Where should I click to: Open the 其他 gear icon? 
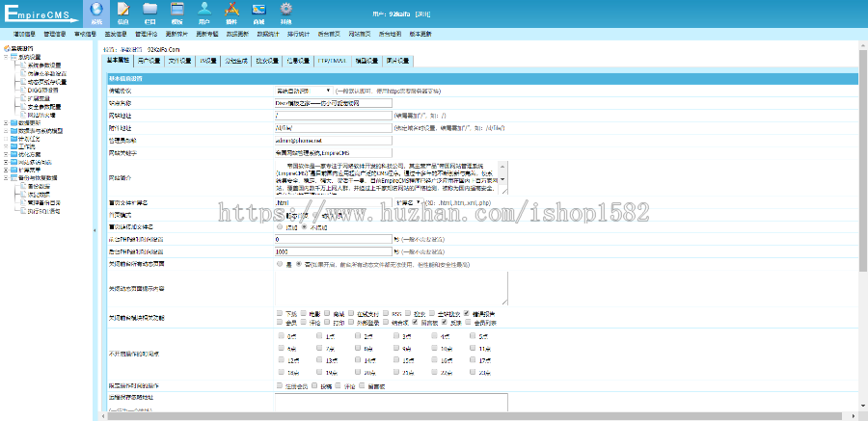tap(285, 9)
